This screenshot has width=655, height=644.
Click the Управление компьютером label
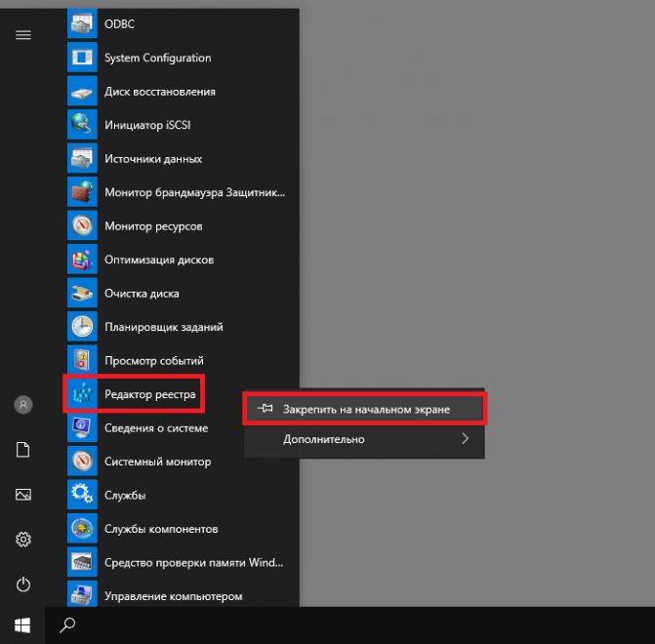[174, 596]
